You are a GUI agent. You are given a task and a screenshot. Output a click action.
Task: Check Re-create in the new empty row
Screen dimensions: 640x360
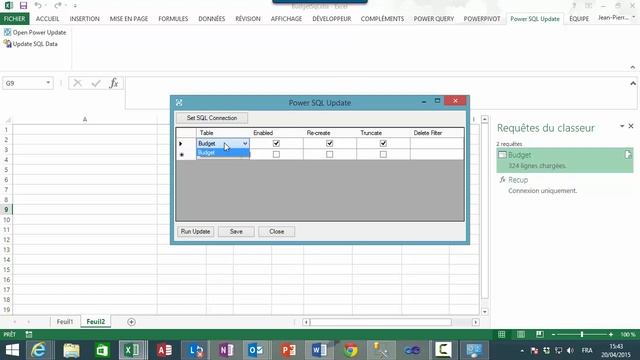click(329, 154)
